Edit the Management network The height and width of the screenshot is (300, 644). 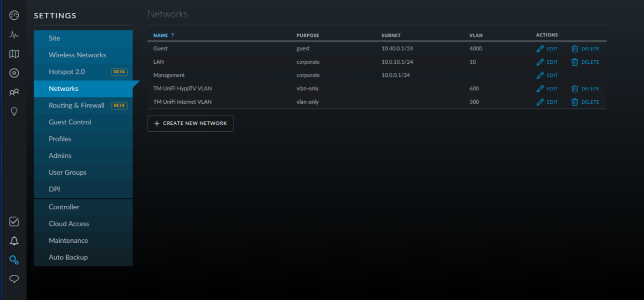click(547, 75)
